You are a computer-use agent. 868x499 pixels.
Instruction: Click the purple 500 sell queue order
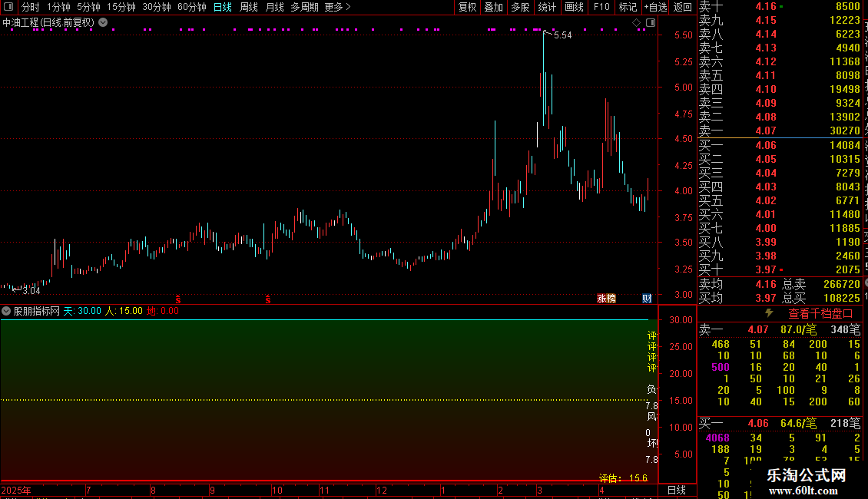pyautogui.click(x=721, y=367)
